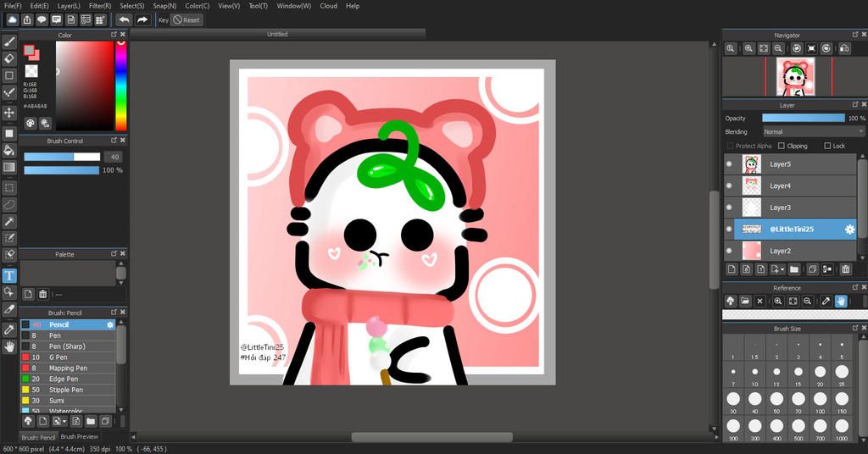
Task: Enable the Clipping checkbox
Action: (x=781, y=146)
